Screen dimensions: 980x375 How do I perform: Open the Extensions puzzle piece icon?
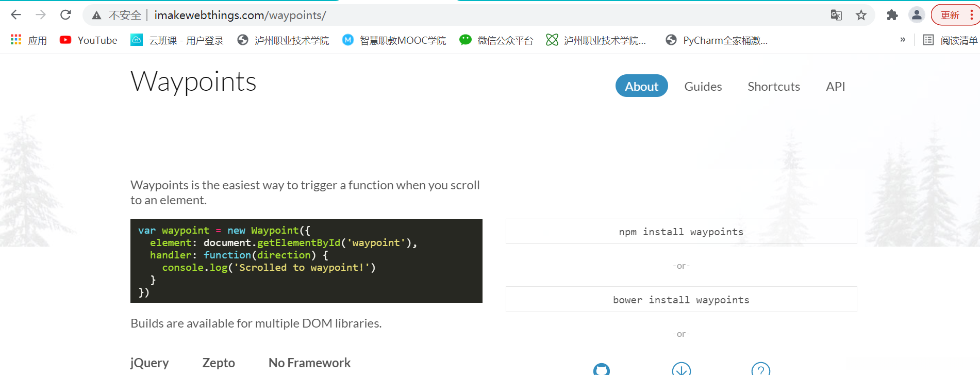(x=892, y=15)
